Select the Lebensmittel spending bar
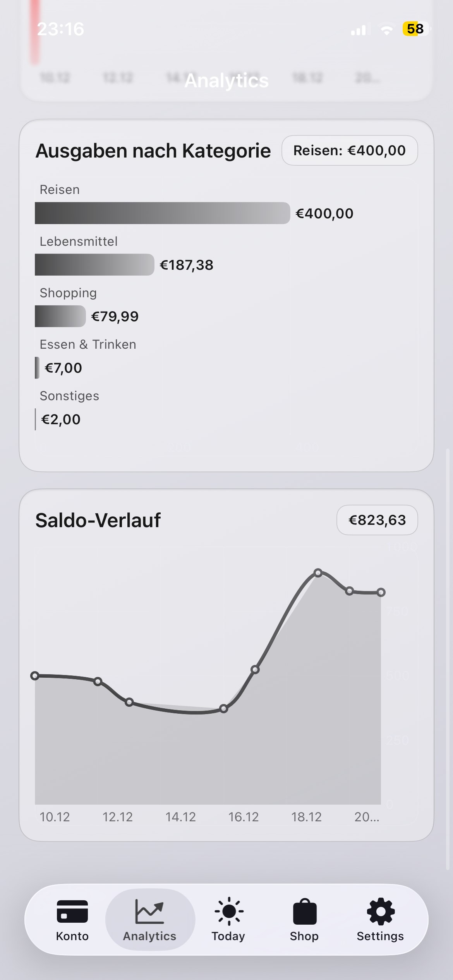Viewport: 453px width, 980px height. (94, 265)
